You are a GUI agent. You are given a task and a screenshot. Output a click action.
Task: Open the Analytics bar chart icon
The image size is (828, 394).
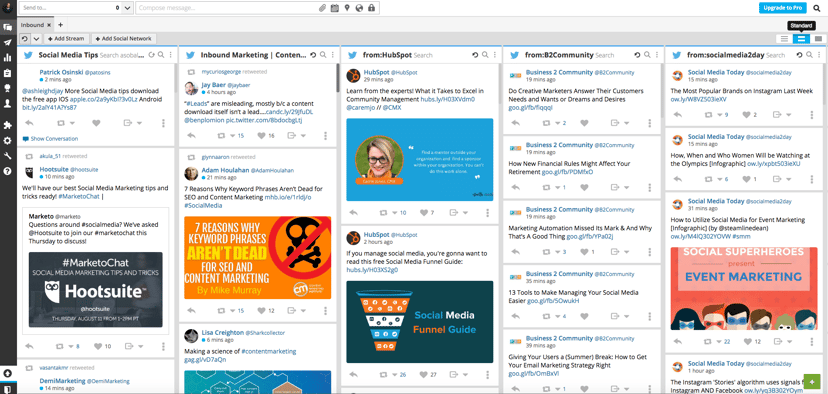[7, 58]
